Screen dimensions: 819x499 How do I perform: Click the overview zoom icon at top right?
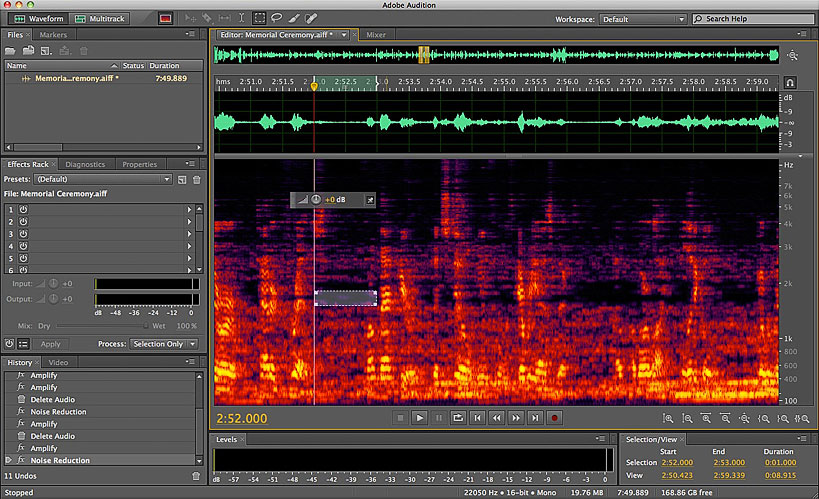coord(793,55)
